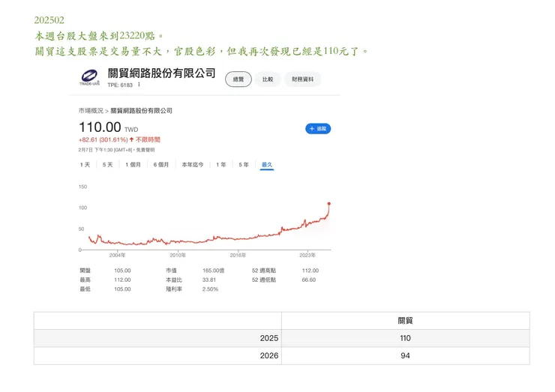Viewport: 555px width, 392px height.
Task: Click the 202502 heading text
Action: click(49, 20)
